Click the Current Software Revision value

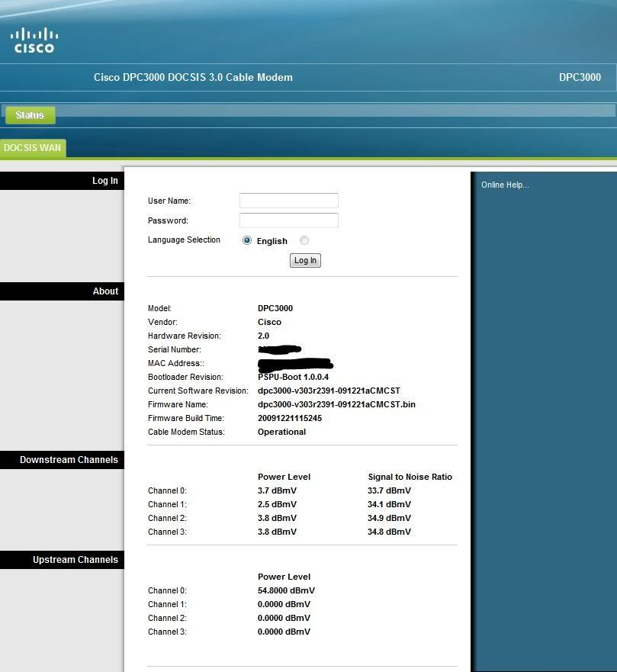pos(329,391)
